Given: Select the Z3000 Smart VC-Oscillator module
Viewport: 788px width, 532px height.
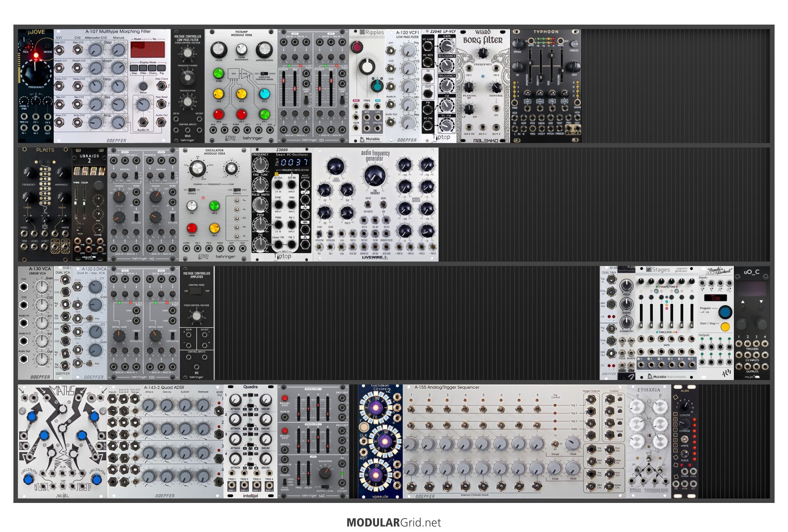Looking at the screenshot, I should [282, 205].
